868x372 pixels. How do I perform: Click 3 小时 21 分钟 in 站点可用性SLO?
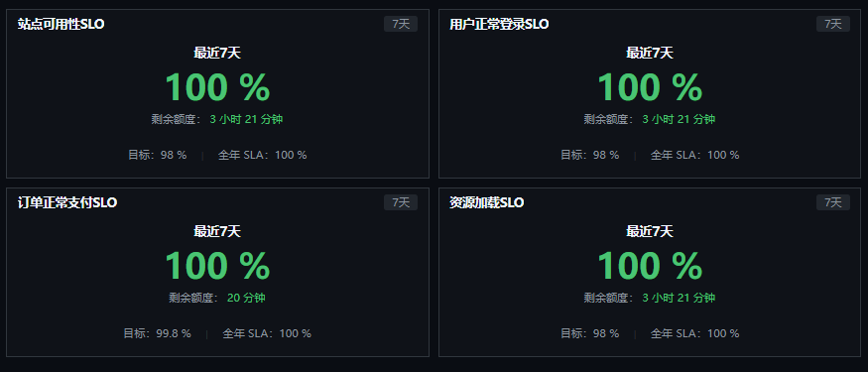click(x=246, y=119)
